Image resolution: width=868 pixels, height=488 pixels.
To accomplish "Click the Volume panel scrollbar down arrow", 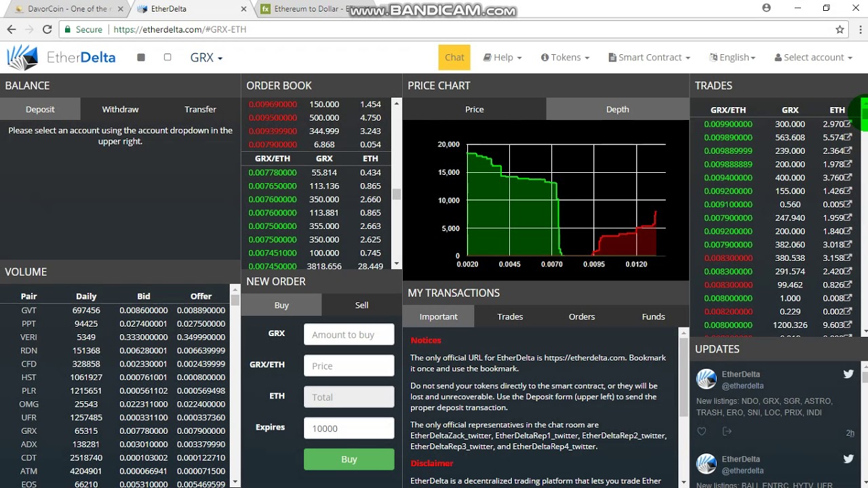I will pyautogui.click(x=235, y=482).
